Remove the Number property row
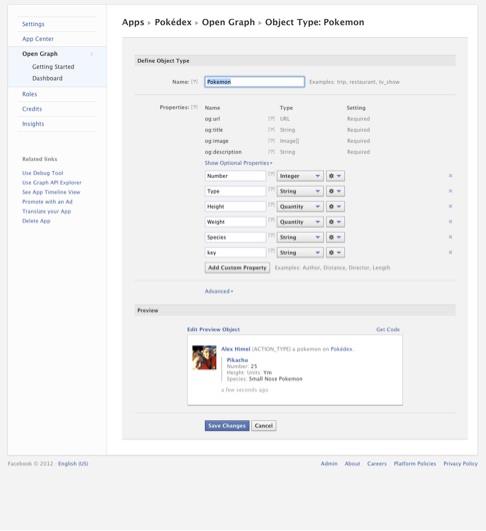This screenshot has width=486, height=531. point(450,176)
